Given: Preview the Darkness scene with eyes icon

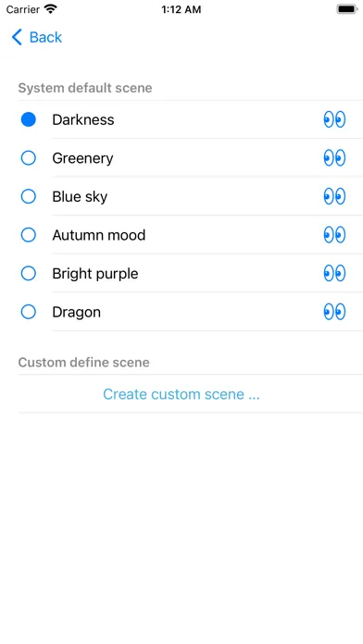Looking at the screenshot, I should pyautogui.click(x=334, y=119).
